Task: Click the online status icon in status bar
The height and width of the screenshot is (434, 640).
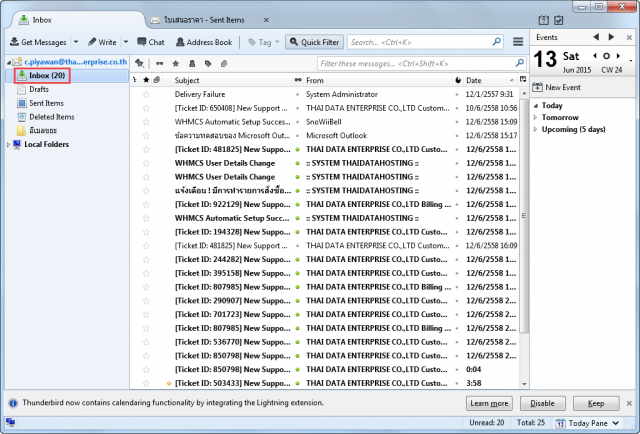Action: click(11, 423)
